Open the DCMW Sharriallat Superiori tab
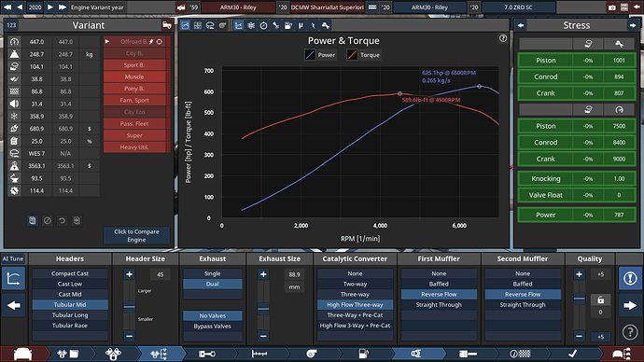The height and width of the screenshot is (362, 644). click(328, 7)
